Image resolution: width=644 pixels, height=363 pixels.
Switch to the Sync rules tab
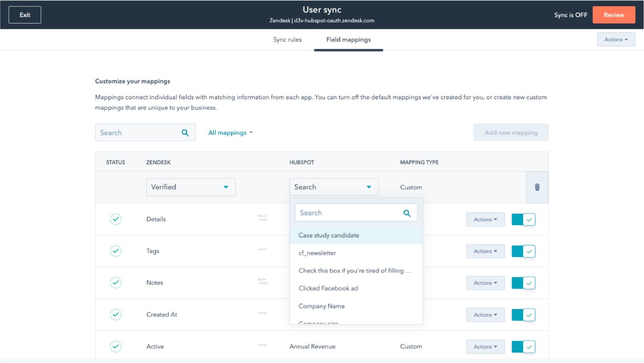287,39
